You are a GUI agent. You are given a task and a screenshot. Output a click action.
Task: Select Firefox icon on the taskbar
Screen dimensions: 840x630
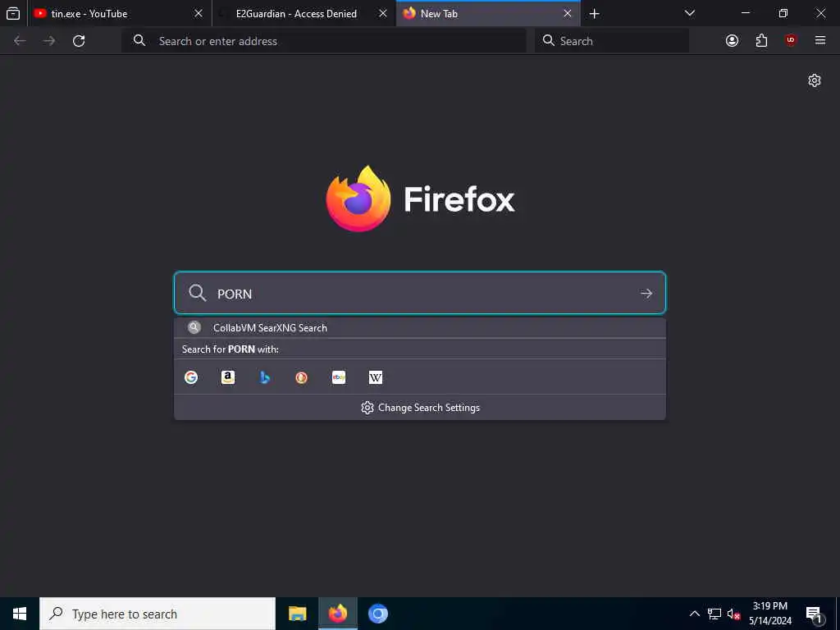point(337,614)
